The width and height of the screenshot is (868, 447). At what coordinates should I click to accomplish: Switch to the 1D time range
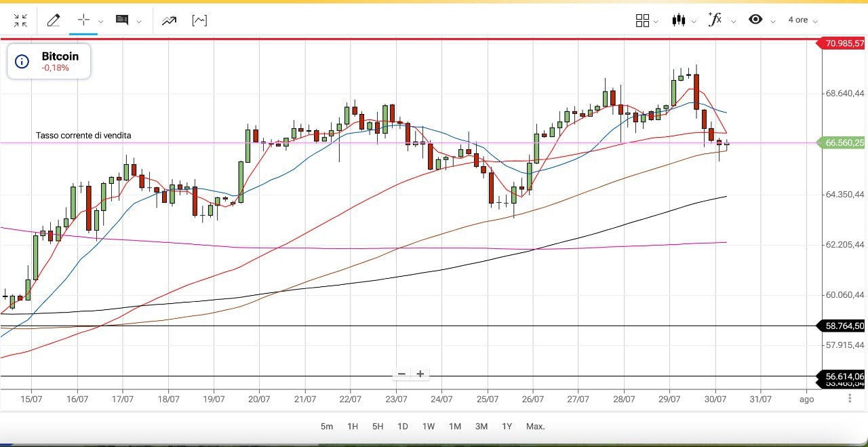[x=403, y=427]
